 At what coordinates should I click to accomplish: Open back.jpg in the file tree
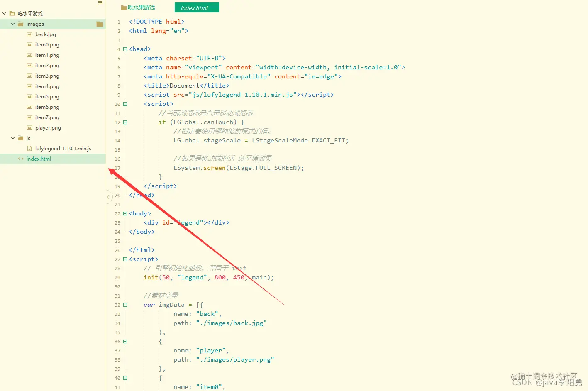pos(46,34)
